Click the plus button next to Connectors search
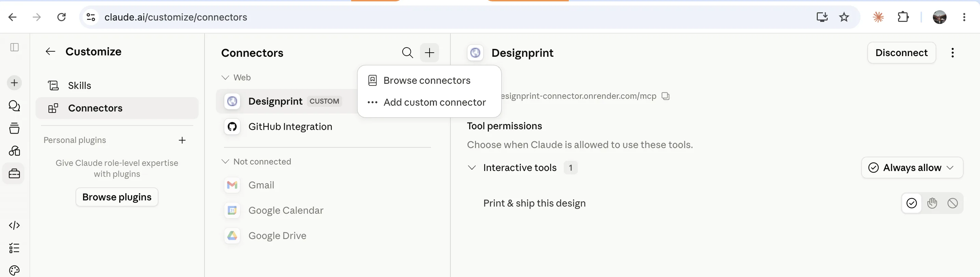Screen dimensions: 980x277 [x=430, y=53]
